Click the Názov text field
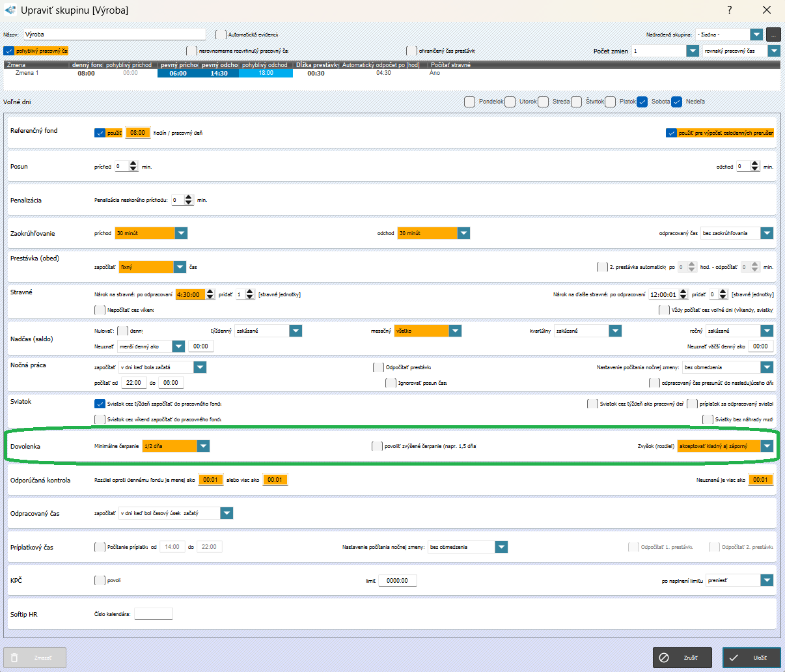785x672 pixels. coord(115,35)
